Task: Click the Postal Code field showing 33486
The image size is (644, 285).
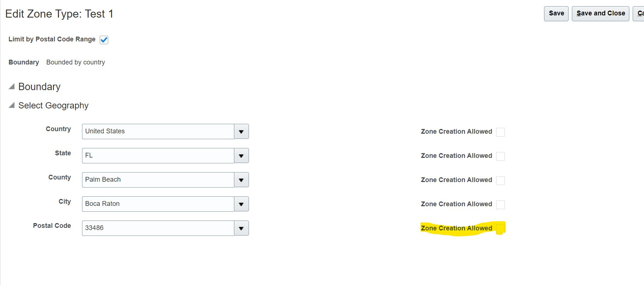Action: pyautogui.click(x=157, y=228)
